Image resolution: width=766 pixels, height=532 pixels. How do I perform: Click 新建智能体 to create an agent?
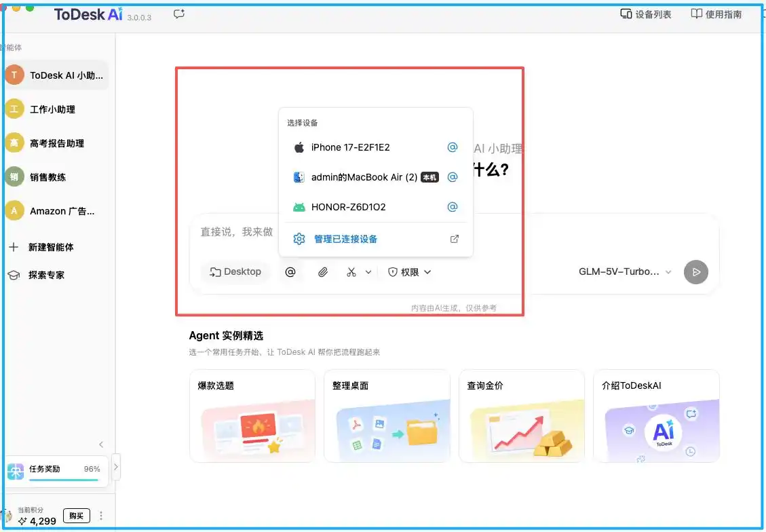click(41, 247)
